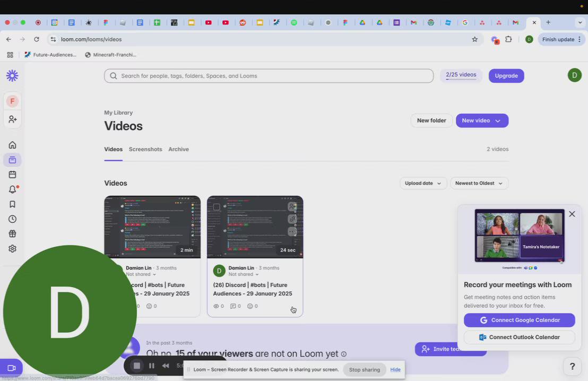Open the Library sidebar icon
This screenshot has width=588, height=381.
12,160
